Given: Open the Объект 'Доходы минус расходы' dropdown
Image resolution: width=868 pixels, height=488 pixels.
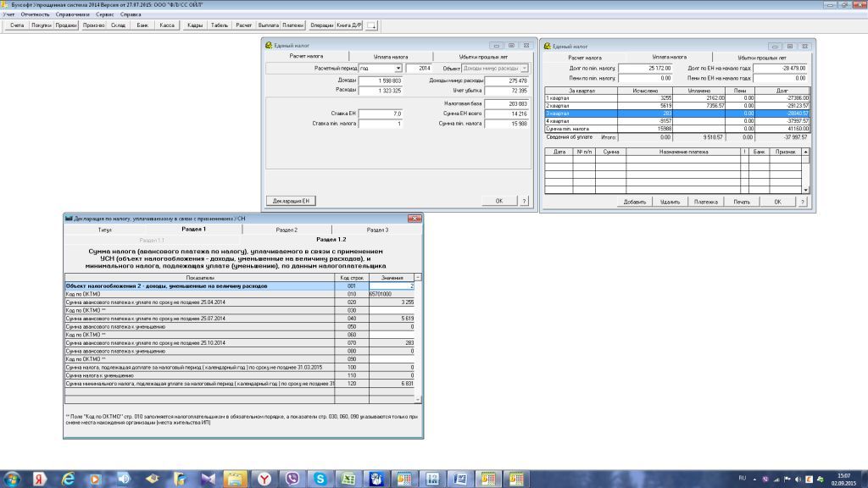Looking at the screenshot, I should coord(525,68).
